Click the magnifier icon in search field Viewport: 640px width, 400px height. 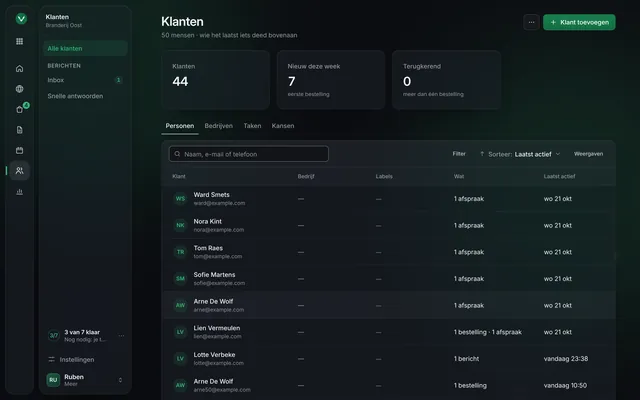click(177, 154)
